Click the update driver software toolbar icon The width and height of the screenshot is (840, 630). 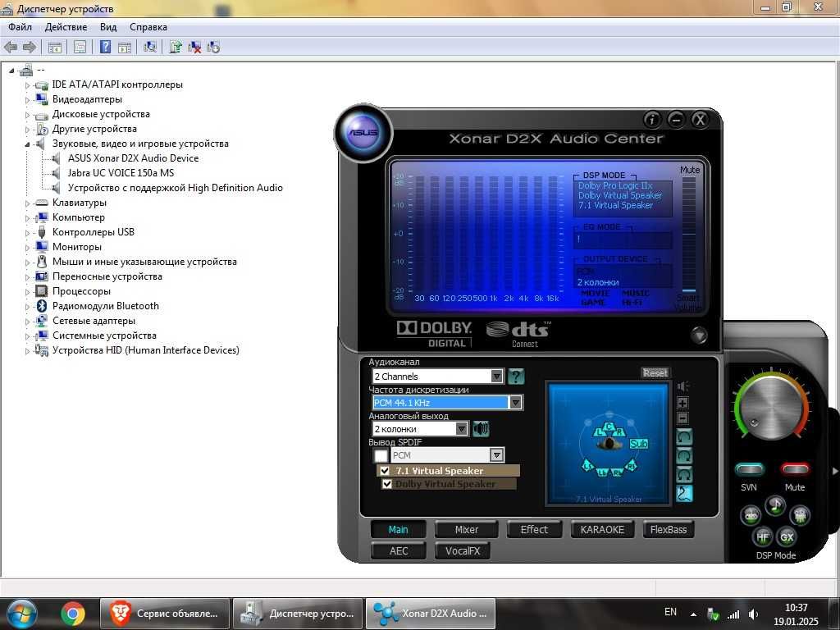pyautogui.click(x=176, y=47)
